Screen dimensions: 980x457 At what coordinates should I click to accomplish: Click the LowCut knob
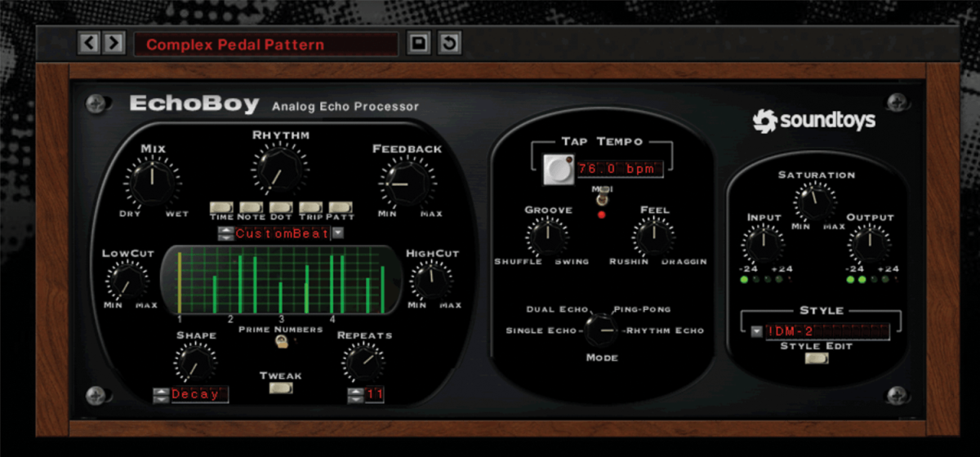[x=127, y=282]
